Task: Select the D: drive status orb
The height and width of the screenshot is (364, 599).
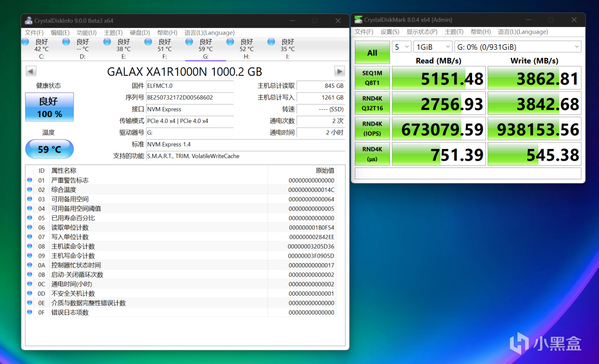Action: point(66,42)
